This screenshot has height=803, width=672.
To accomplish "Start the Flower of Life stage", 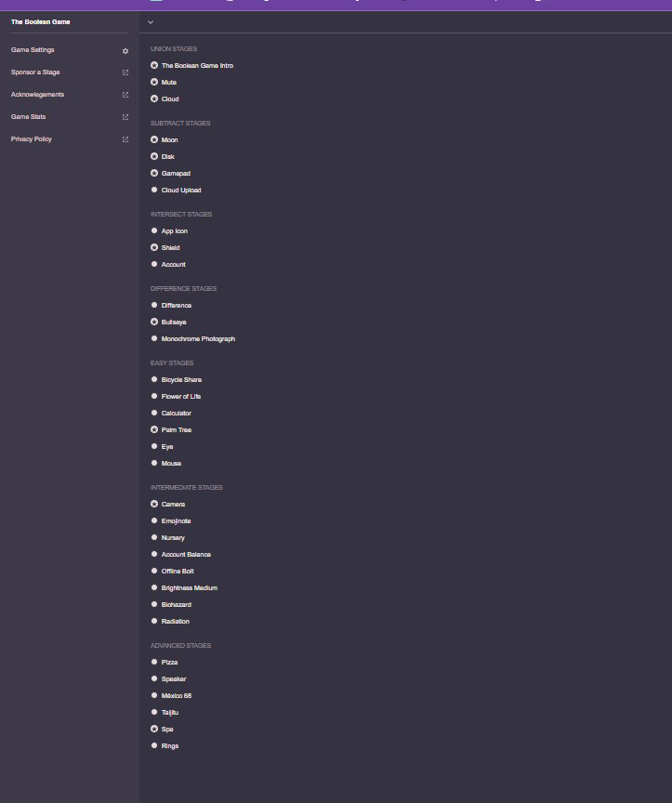I will (x=181, y=397).
